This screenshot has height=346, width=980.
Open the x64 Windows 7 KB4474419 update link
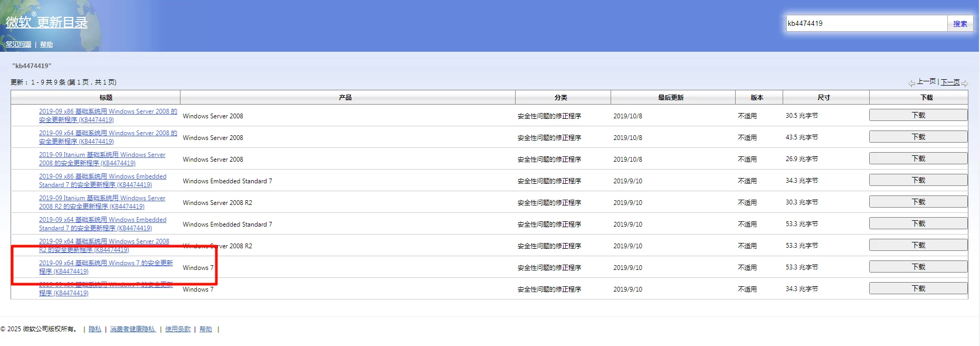pyautogui.click(x=106, y=263)
